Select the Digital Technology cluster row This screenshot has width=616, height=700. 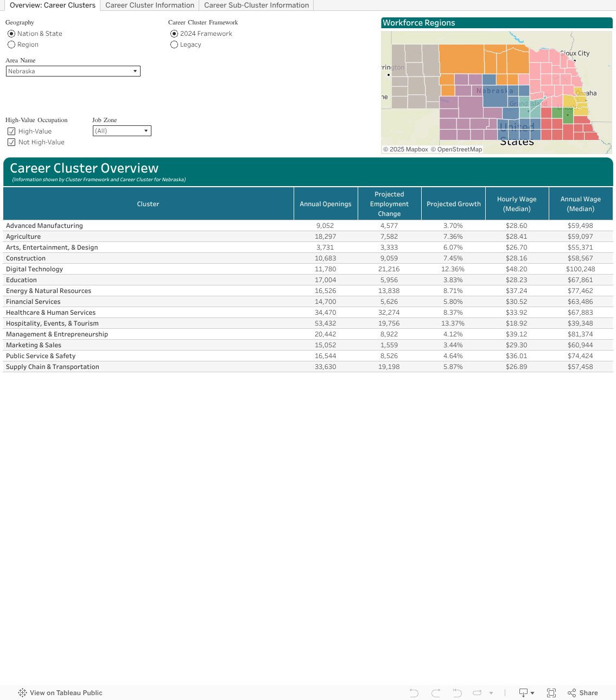(x=35, y=269)
